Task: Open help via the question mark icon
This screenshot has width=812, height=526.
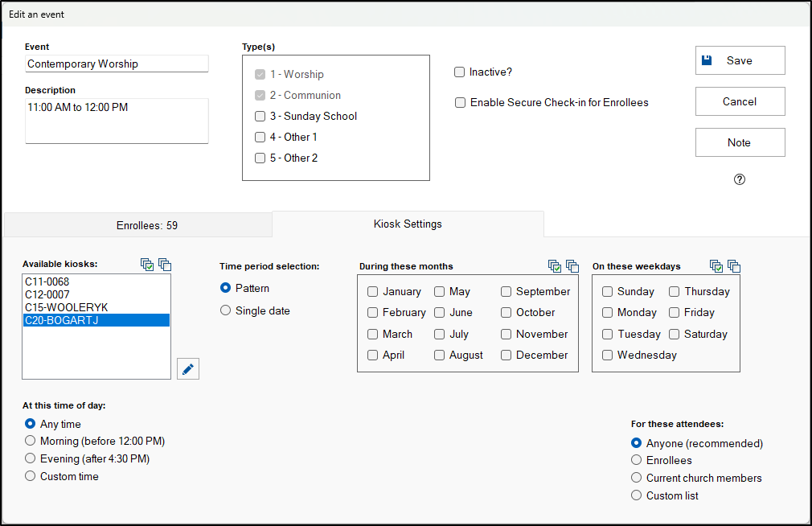Action: click(740, 179)
